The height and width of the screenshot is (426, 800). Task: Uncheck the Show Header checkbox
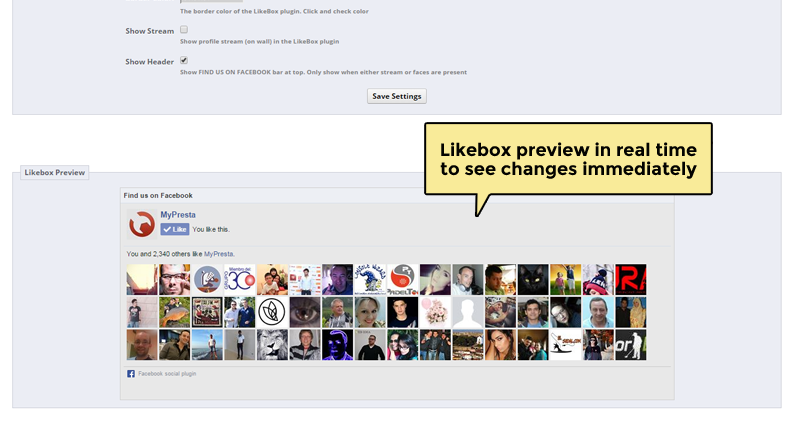pyautogui.click(x=184, y=60)
